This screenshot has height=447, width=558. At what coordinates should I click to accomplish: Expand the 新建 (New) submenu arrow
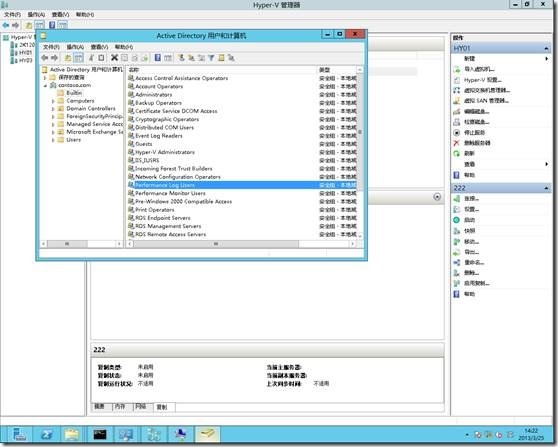(x=547, y=59)
